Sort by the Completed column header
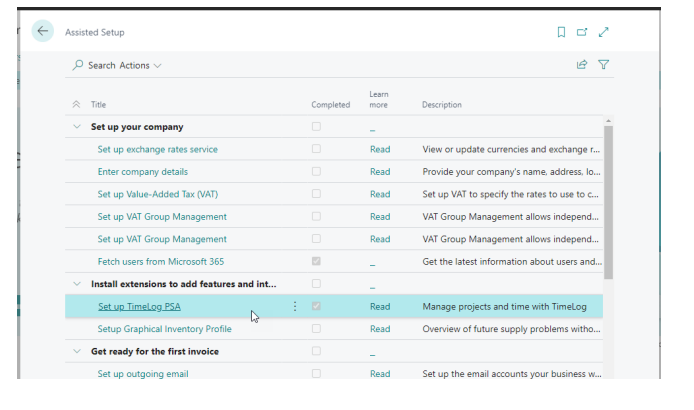Screen dimensions: 694x410 pos(330,105)
